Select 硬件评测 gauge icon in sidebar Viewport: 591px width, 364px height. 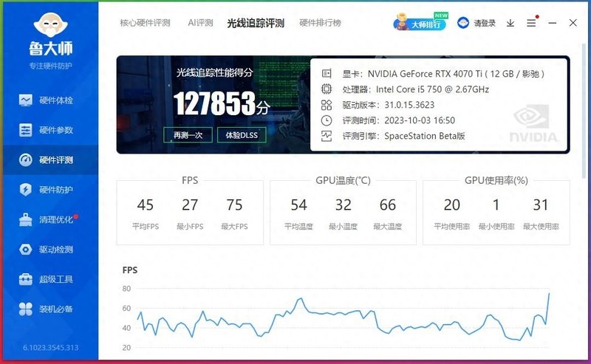(x=26, y=159)
